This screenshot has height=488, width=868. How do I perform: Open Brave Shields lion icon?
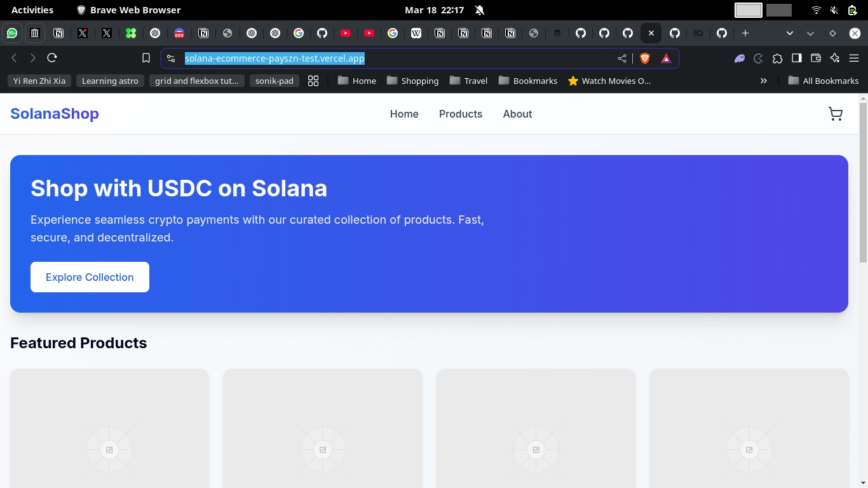tap(645, 58)
